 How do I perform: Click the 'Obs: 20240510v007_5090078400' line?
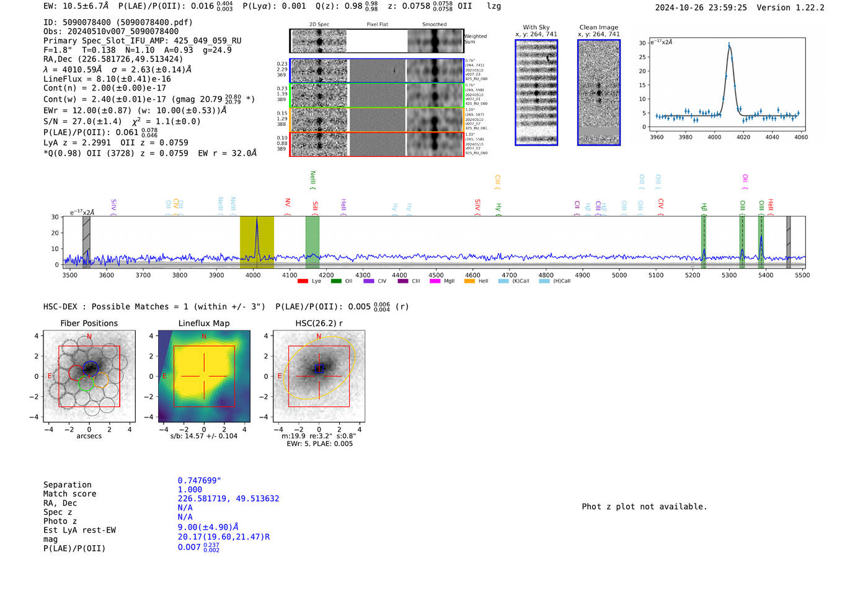click(111, 32)
